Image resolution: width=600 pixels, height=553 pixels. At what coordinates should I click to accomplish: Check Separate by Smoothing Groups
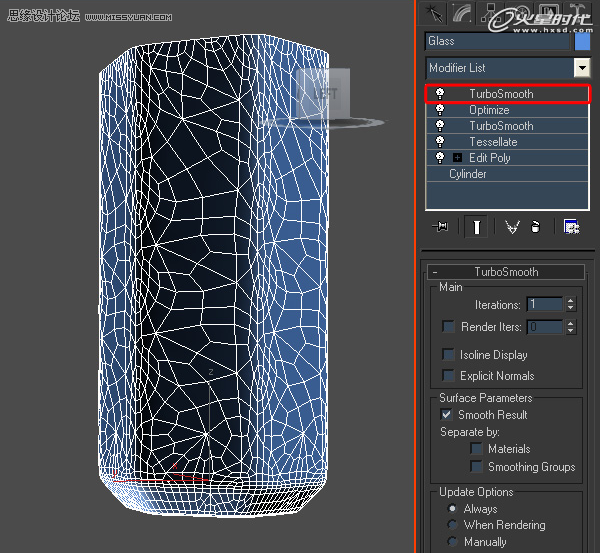click(476, 467)
